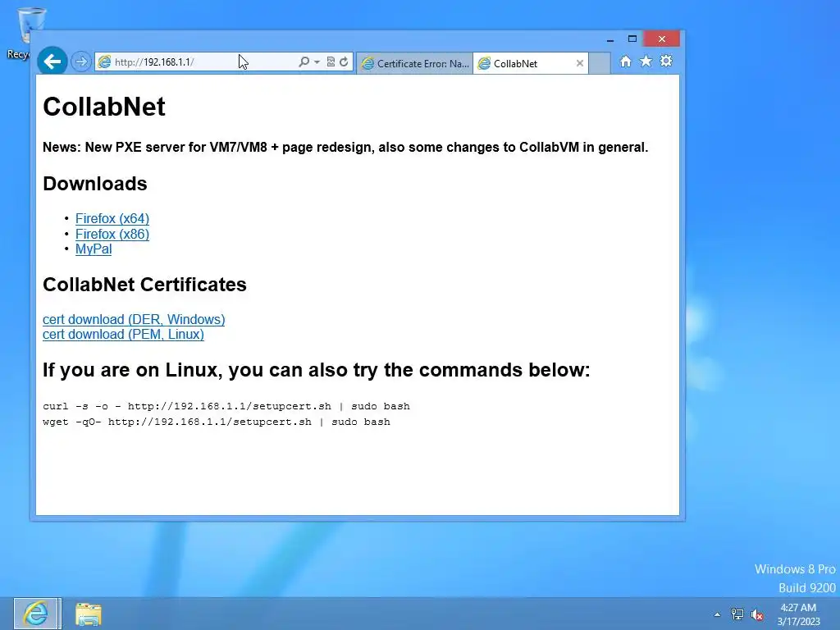
Task: Click the CollabNet Certificates heading
Action: 144,285
